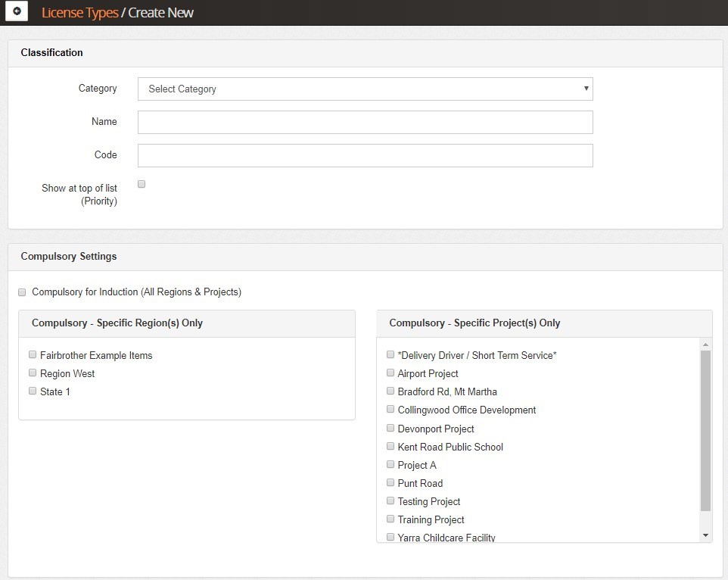Click into the Name text field
Viewport: 728px width, 580px height.
click(x=365, y=122)
